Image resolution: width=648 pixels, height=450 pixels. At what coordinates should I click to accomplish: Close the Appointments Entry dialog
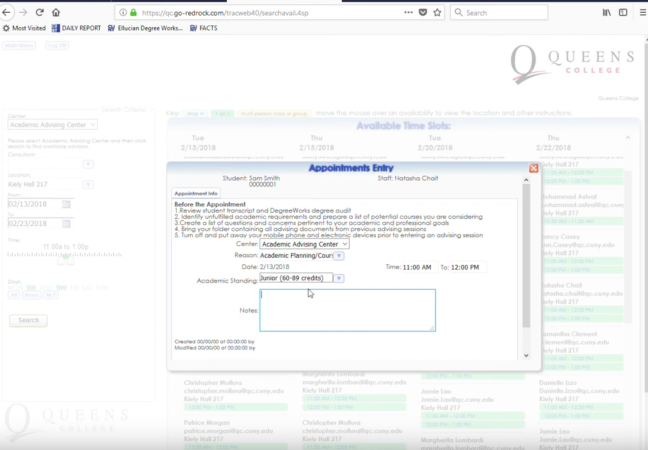click(533, 168)
